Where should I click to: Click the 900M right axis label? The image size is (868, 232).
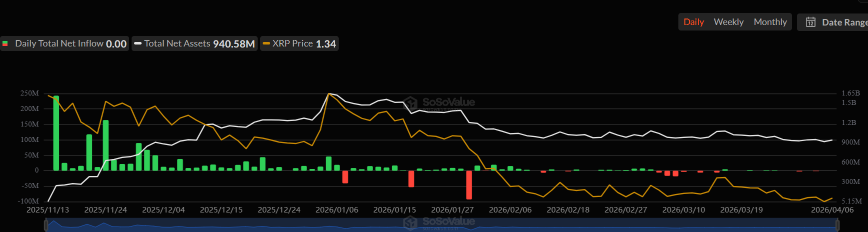850,142
